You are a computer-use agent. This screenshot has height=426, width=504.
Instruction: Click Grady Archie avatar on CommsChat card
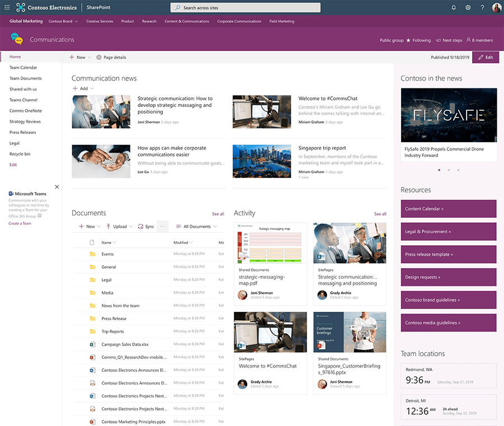[x=242, y=384]
